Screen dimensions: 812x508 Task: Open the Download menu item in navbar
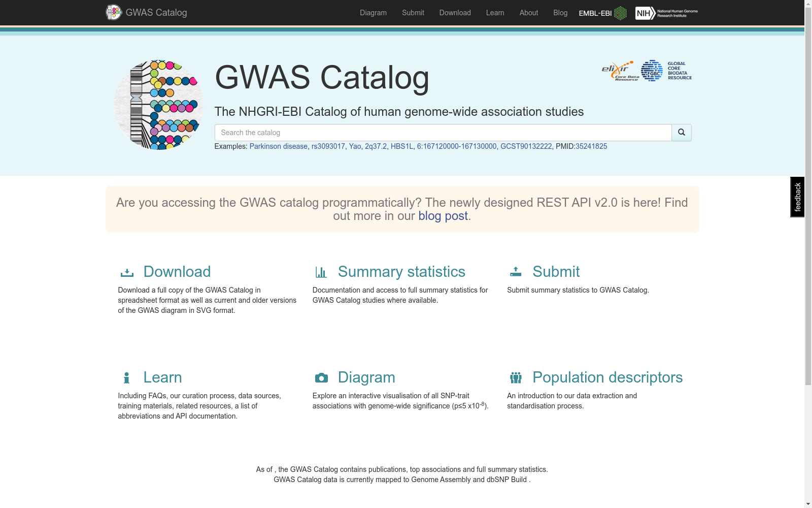point(455,13)
